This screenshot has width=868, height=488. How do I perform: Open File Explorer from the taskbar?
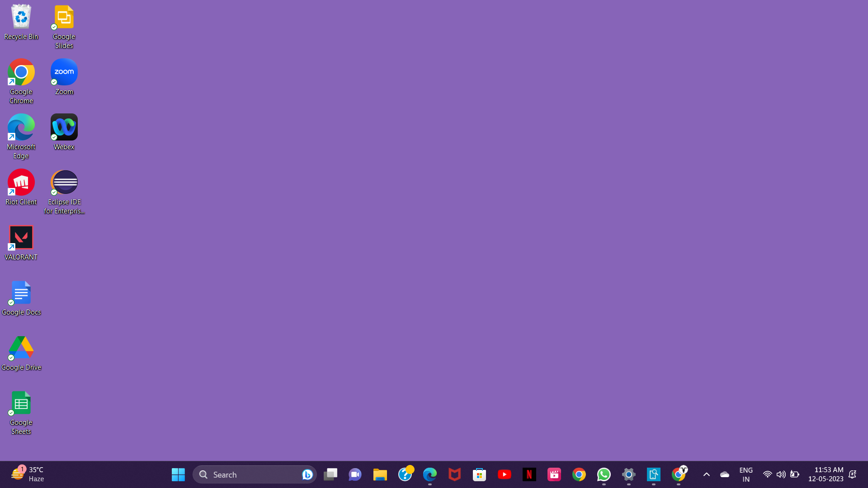380,474
